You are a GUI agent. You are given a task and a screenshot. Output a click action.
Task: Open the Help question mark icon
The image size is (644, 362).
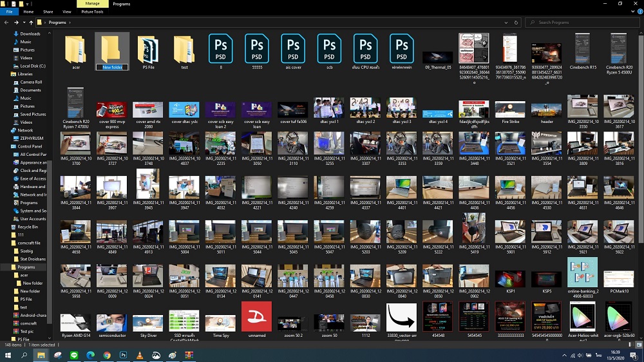[639, 12]
